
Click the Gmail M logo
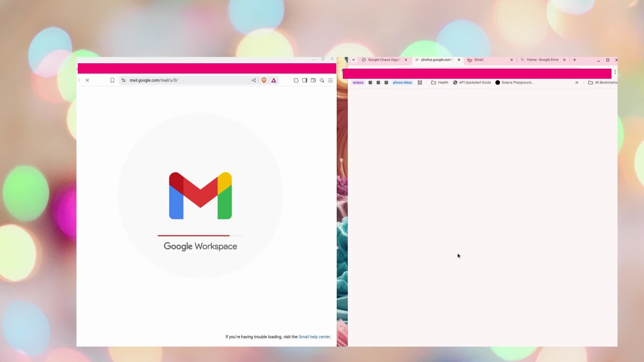click(x=200, y=196)
